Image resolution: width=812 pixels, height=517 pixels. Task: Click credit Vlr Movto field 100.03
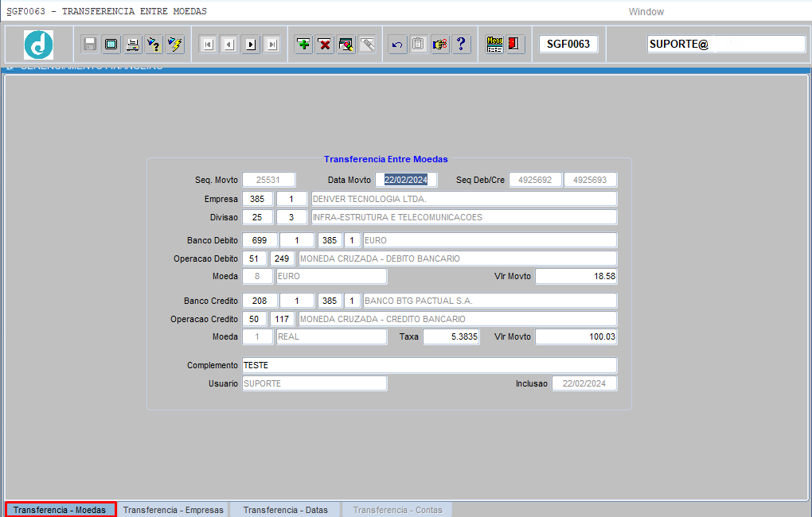576,336
